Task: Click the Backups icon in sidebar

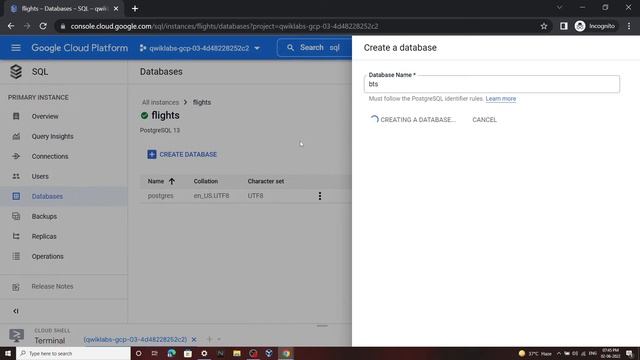Action: (x=16, y=216)
